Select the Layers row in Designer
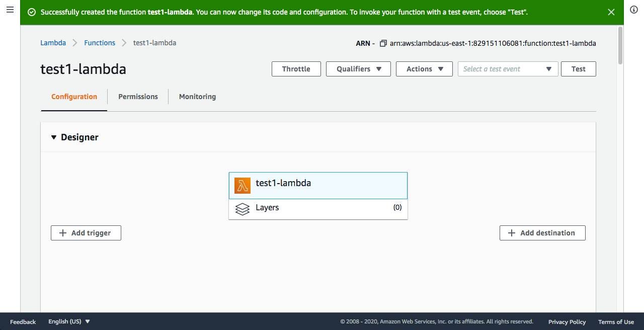The image size is (644, 330). click(318, 209)
